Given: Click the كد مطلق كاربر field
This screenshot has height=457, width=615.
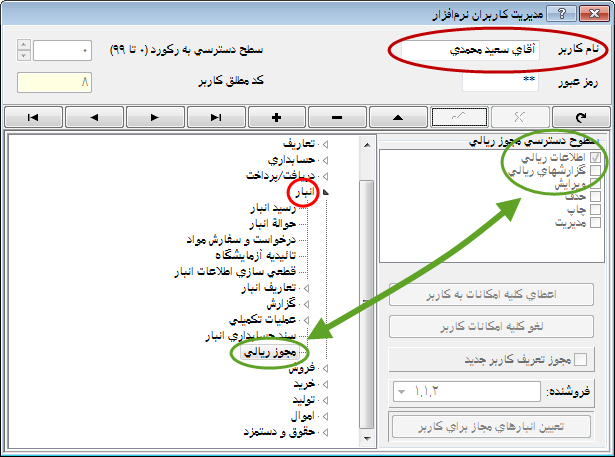Looking at the screenshot, I should 54,82.
